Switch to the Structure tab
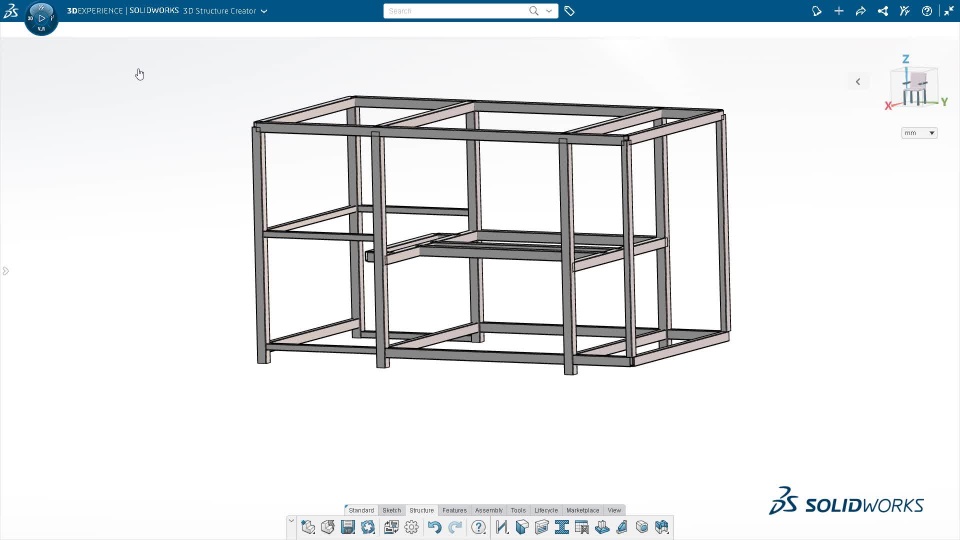This screenshot has width=960, height=540. (x=422, y=510)
